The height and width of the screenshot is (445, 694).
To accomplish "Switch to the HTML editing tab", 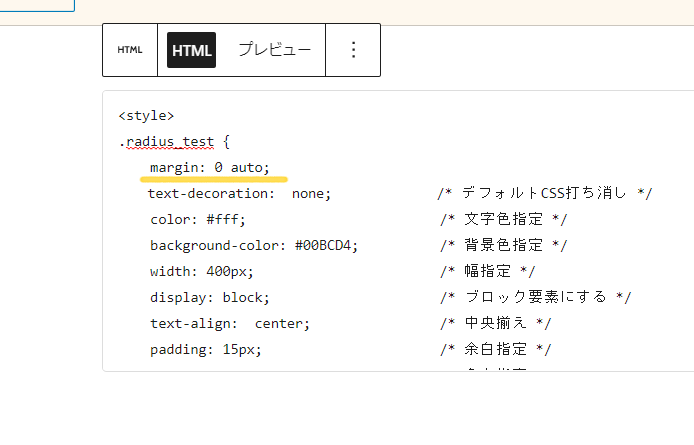I will click(x=191, y=50).
